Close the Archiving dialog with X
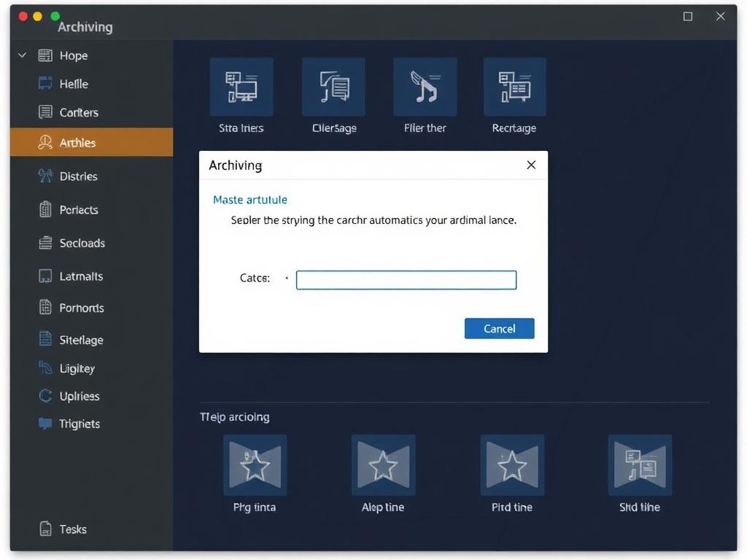 pos(531,165)
